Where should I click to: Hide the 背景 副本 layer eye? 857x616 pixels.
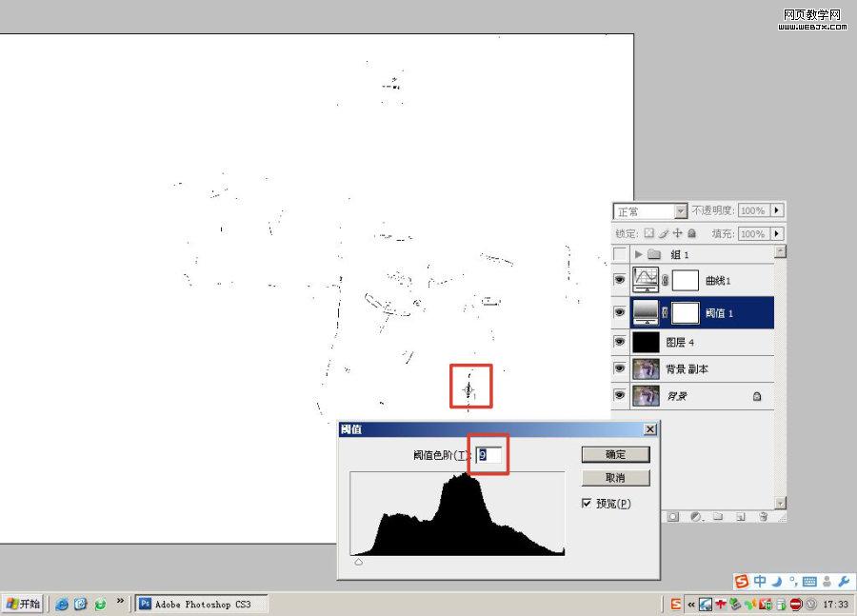[x=619, y=368]
